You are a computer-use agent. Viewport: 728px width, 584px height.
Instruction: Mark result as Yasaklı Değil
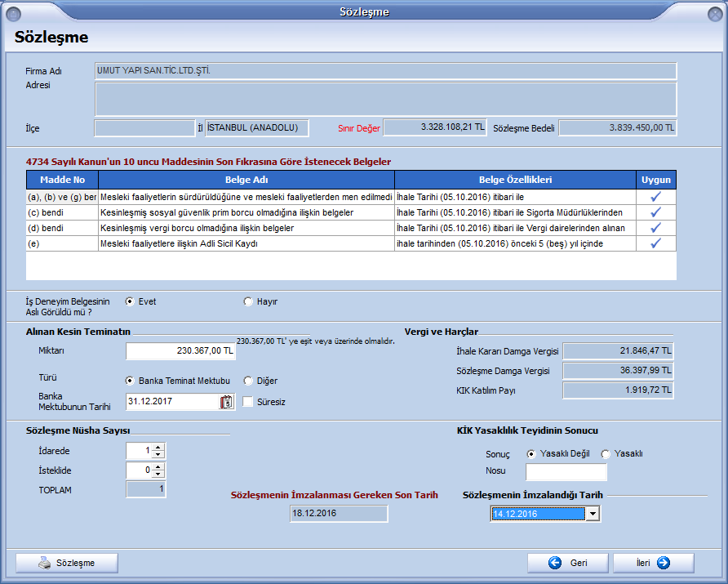(x=531, y=454)
